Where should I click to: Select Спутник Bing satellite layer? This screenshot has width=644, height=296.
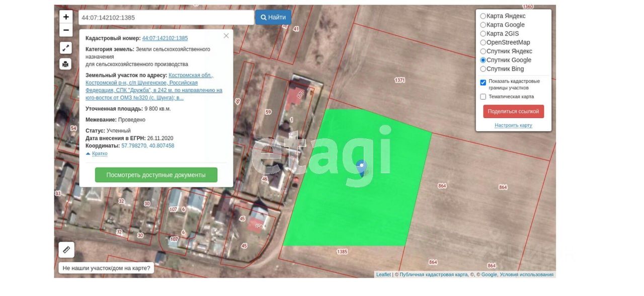tap(483, 69)
